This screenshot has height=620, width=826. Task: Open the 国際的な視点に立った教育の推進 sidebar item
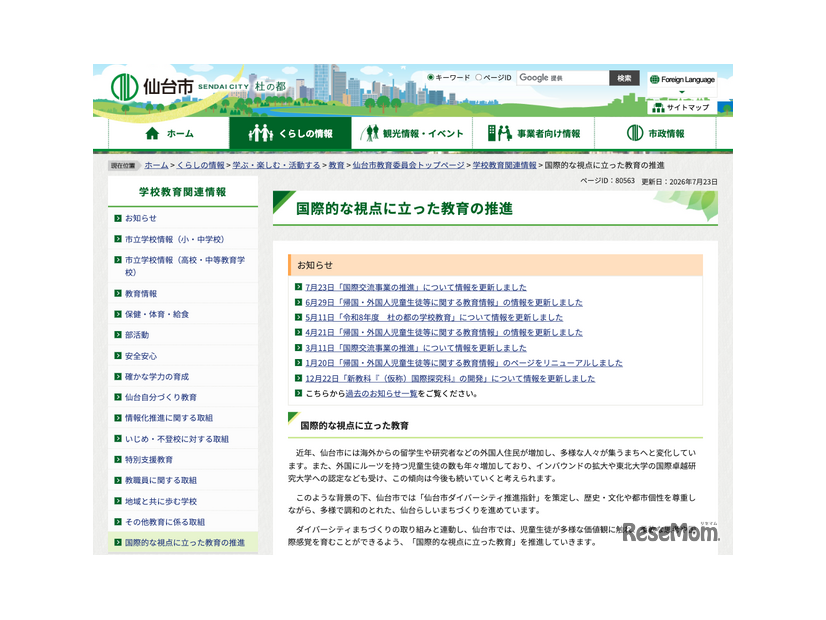tap(183, 543)
